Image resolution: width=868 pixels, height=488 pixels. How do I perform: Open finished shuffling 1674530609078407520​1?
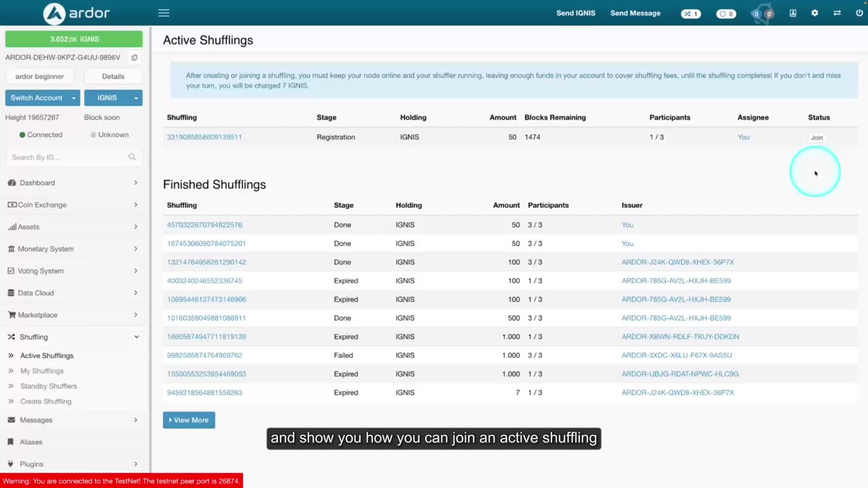coord(206,243)
